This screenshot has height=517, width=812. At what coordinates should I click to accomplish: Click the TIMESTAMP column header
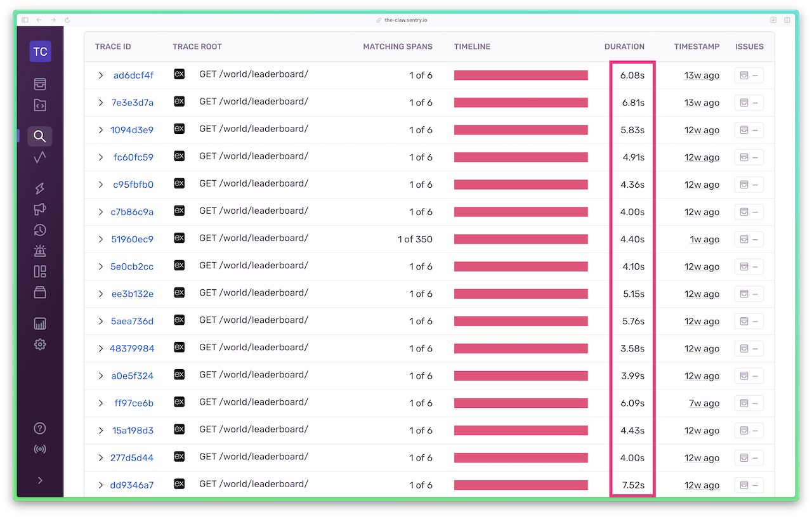pos(697,46)
